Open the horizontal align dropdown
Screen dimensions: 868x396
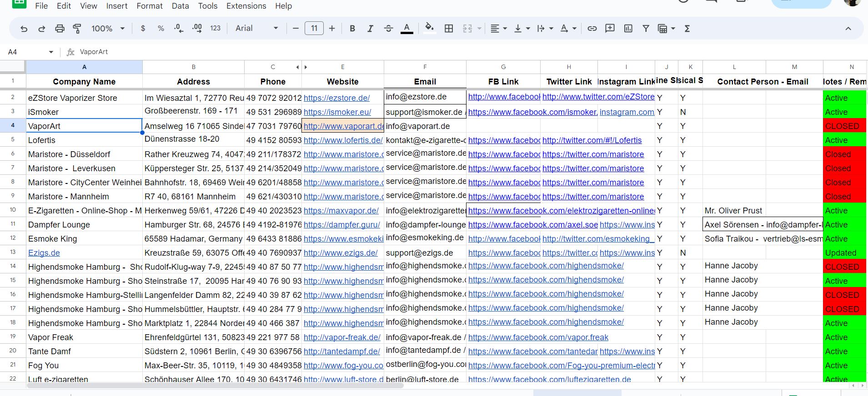499,29
